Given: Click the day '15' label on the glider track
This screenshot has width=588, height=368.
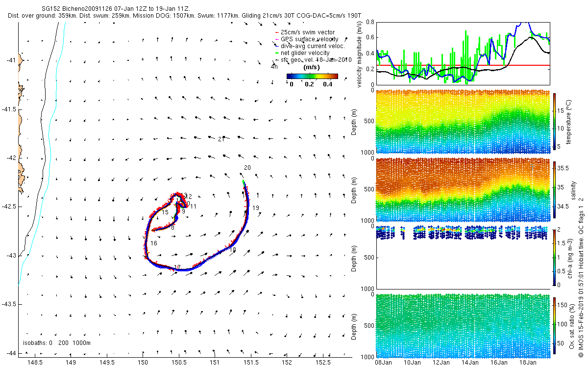Looking at the screenshot, I should (x=165, y=212).
